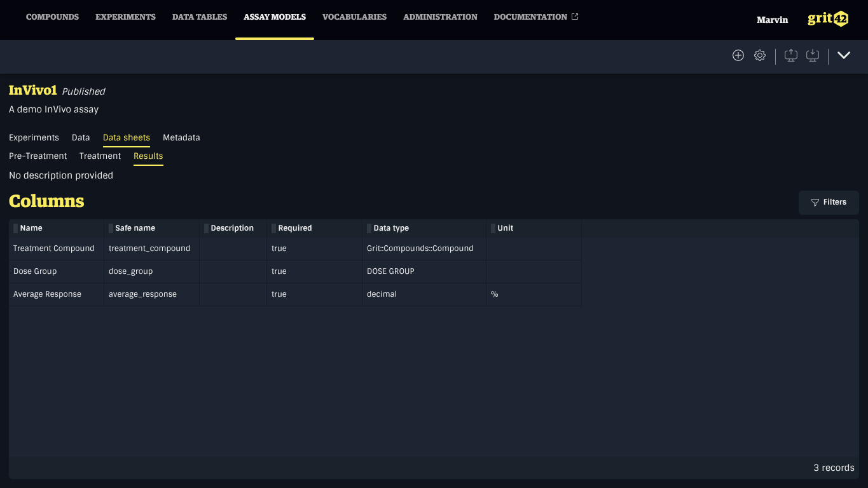868x488 pixels.
Task: Sort by the Description column header
Action: 232,228
